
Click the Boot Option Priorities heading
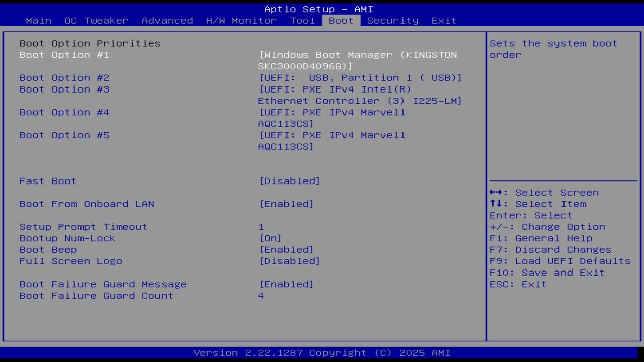coord(90,43)
